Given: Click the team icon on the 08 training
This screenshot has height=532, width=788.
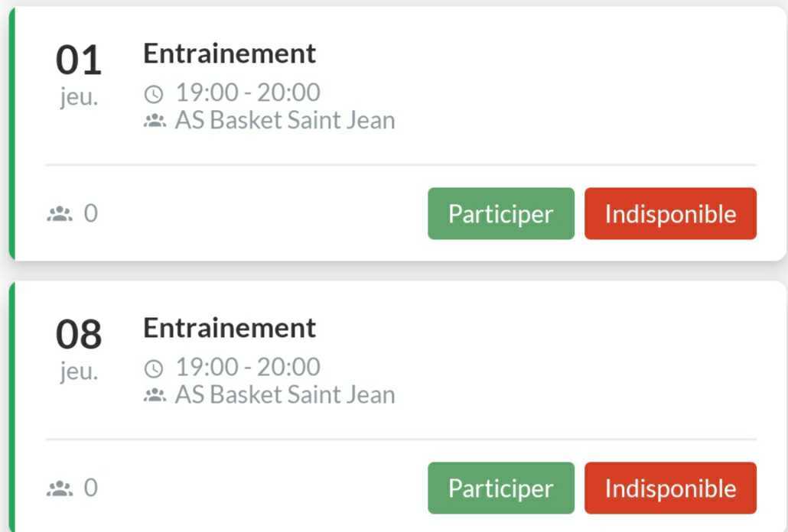Looking at the screenshot, I should point(155,395).
